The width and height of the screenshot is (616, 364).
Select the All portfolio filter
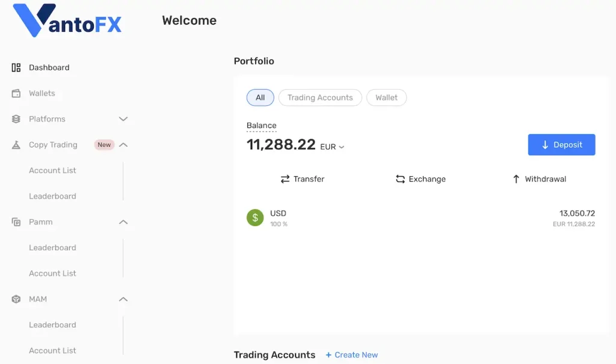(260, 97)
